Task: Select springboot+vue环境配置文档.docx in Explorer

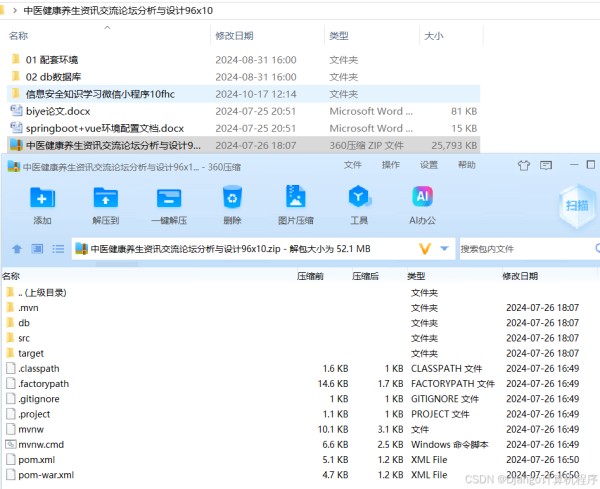Action: pyautogui.click(x=243, y=128)
